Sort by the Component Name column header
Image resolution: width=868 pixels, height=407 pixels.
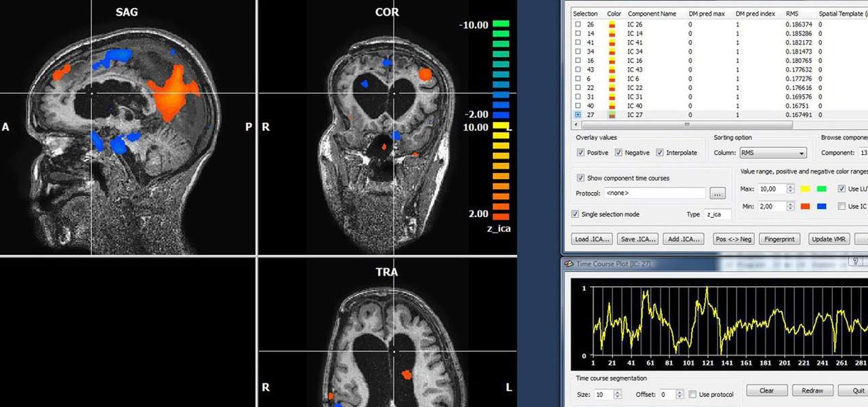click(652, 14)
